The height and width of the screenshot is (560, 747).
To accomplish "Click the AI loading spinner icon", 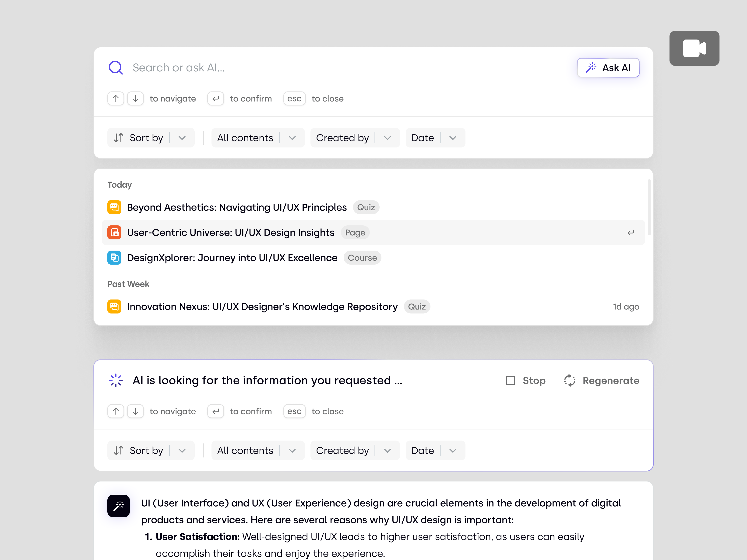I will [x=116, y=380].
